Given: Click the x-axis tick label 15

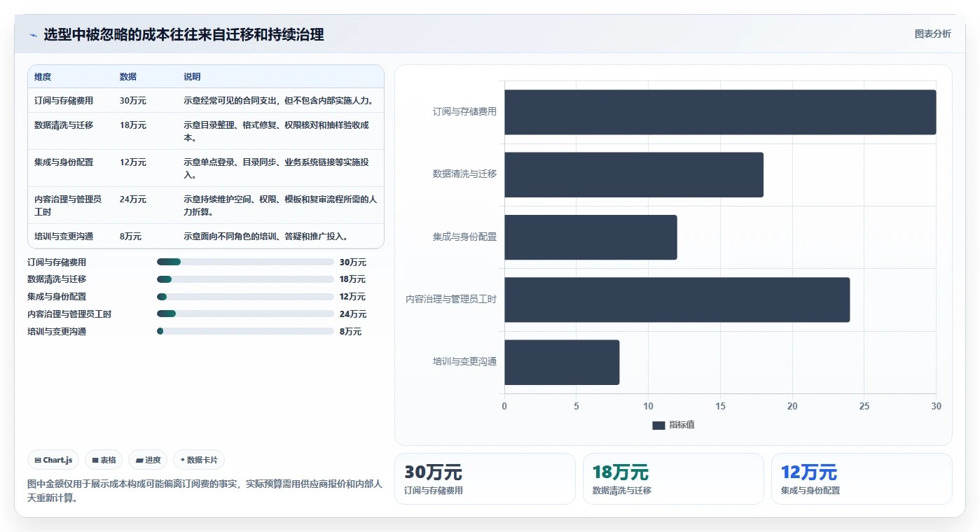Looking at the screenshot, I should tap(720, 407).
